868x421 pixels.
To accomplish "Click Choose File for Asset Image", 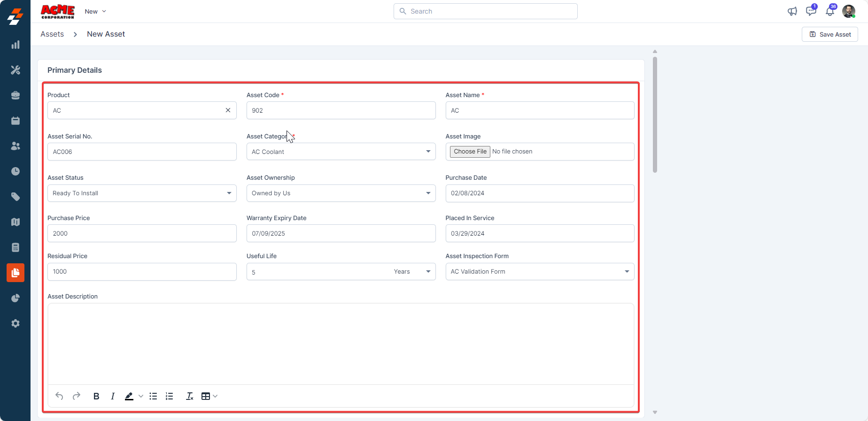I will point(470,152).
